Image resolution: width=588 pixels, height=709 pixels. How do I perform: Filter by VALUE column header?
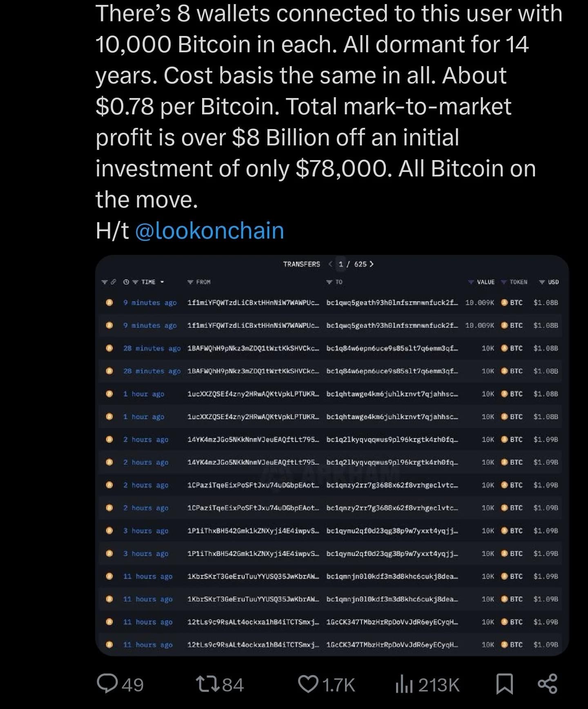point(481,282)
